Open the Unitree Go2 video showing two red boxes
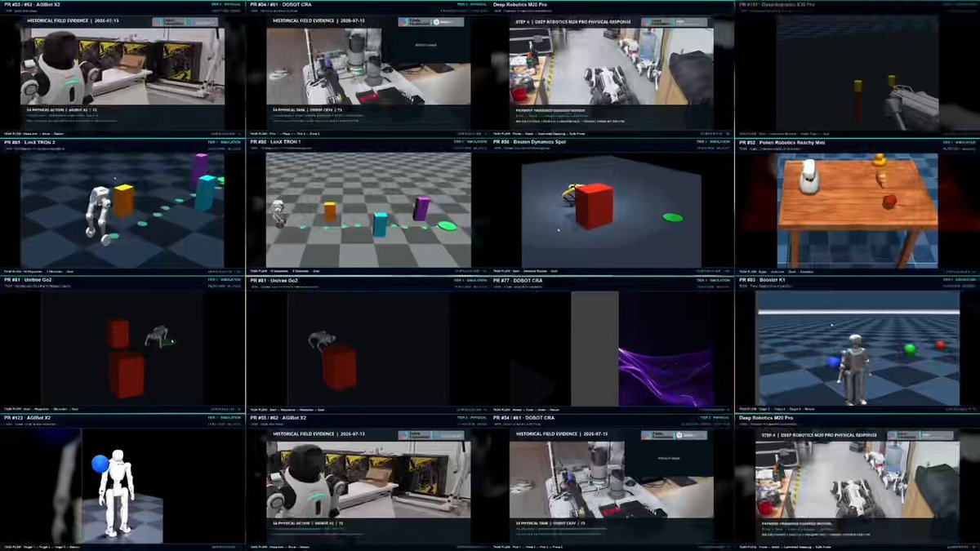The image size is (980, 551). click(122, 344)
